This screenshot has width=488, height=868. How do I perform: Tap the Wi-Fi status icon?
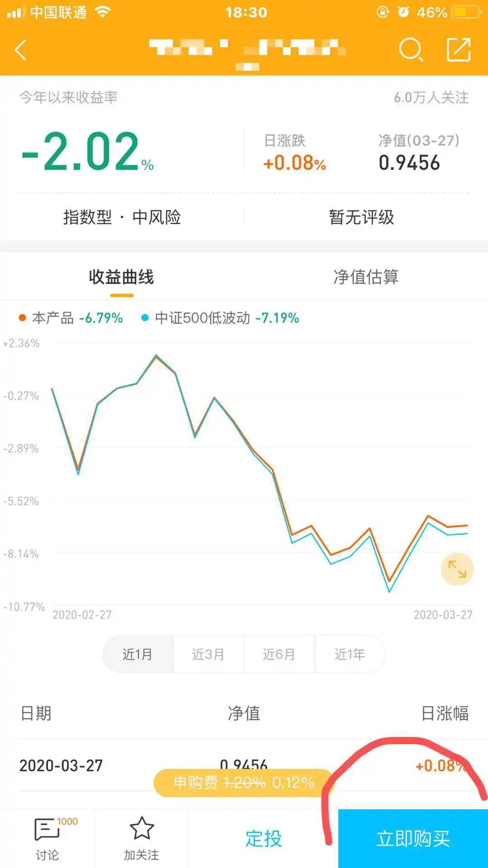(103, 12)
